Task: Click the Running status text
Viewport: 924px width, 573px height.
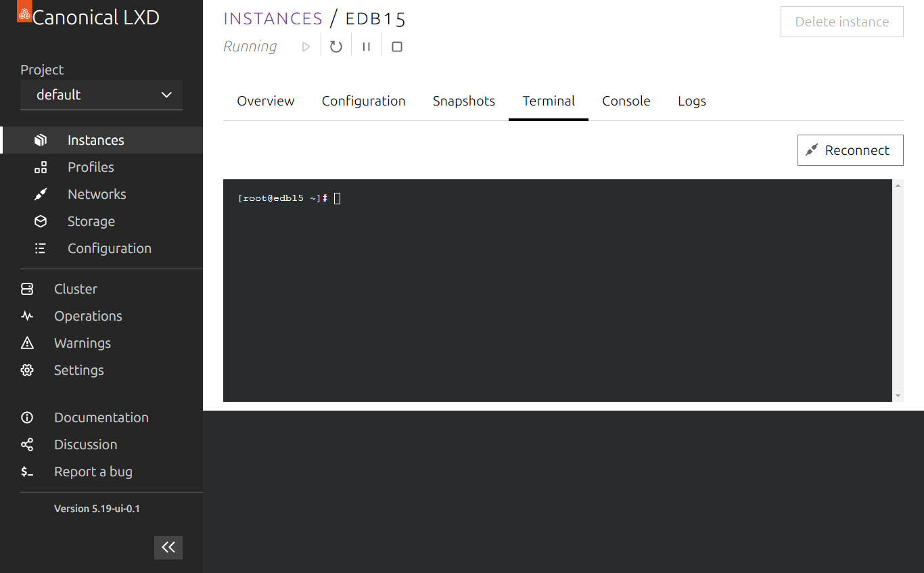Action: tap(250, 47)
